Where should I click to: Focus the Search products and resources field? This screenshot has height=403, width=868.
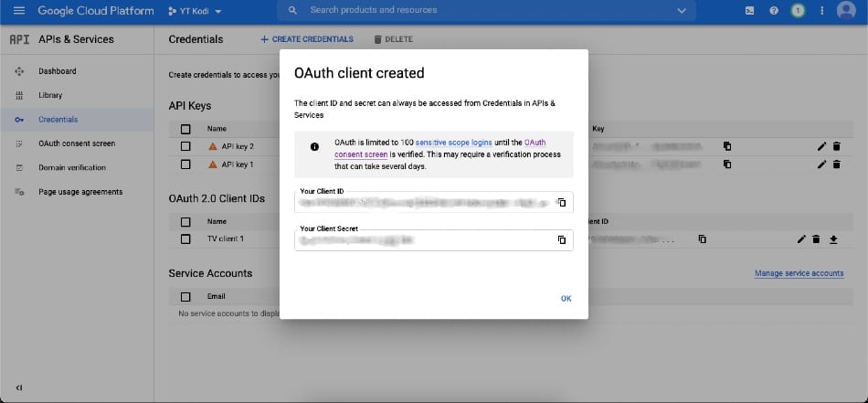(486, 11)
